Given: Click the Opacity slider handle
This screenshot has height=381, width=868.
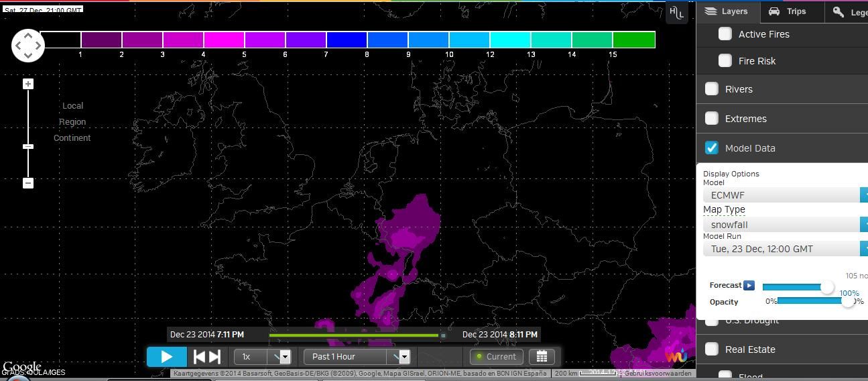Looking at the screenshot, I should pyautogui.click(x=848, y=301).
